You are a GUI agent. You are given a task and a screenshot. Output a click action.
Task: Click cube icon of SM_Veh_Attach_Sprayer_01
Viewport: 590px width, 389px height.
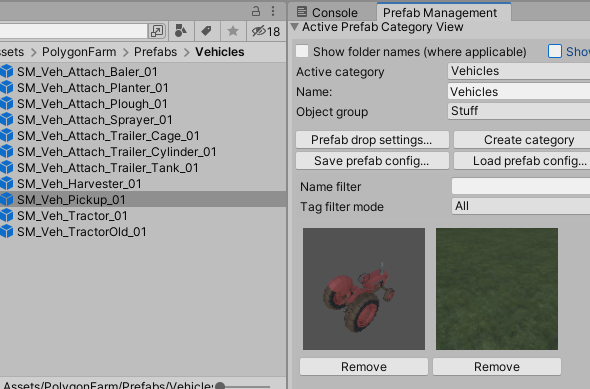6,120
